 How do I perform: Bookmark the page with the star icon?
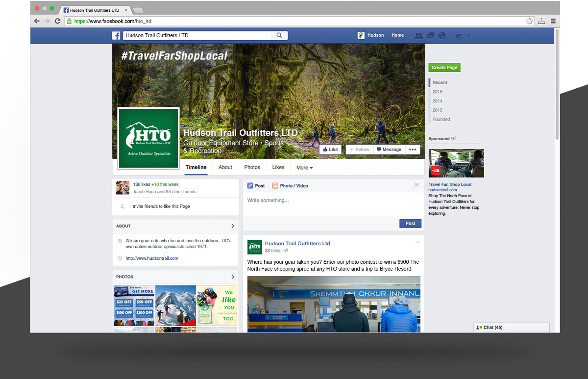point(530,21)
